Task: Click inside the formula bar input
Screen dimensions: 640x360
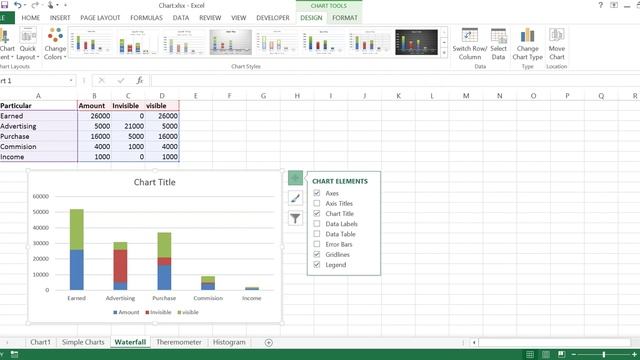Action: pos(395,80)
